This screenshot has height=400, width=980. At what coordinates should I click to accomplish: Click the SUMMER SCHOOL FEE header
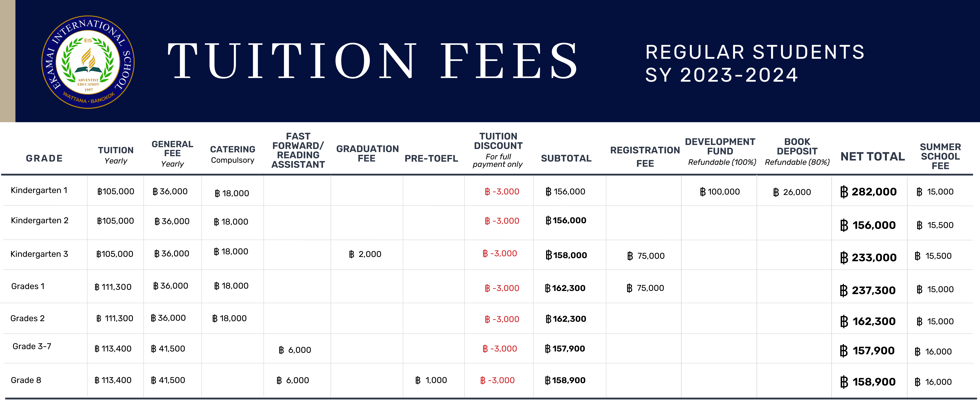coord(940,156)
